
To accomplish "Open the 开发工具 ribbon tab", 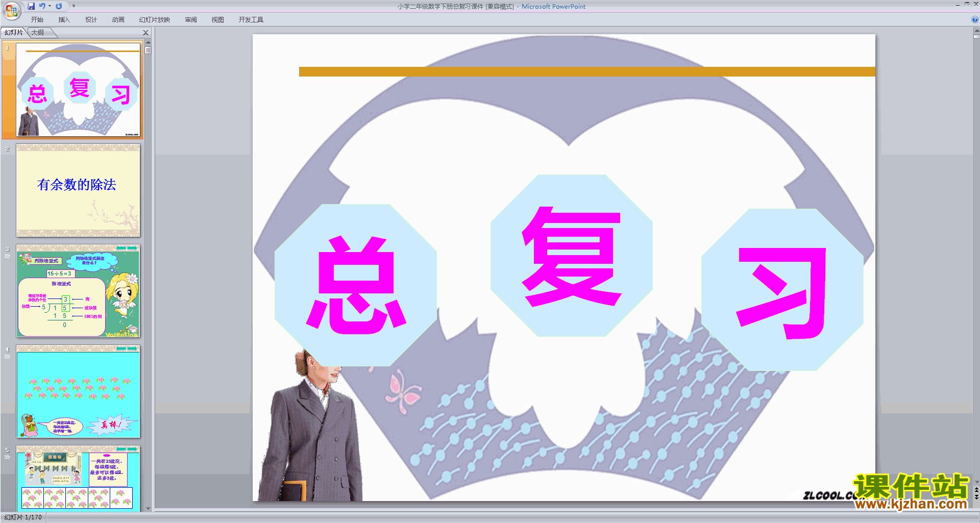I will tap(251, 20).
